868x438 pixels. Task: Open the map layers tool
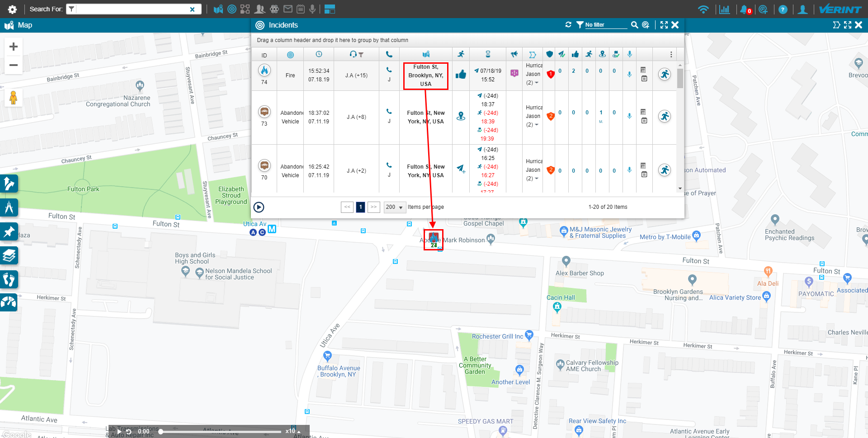[9, 256]
